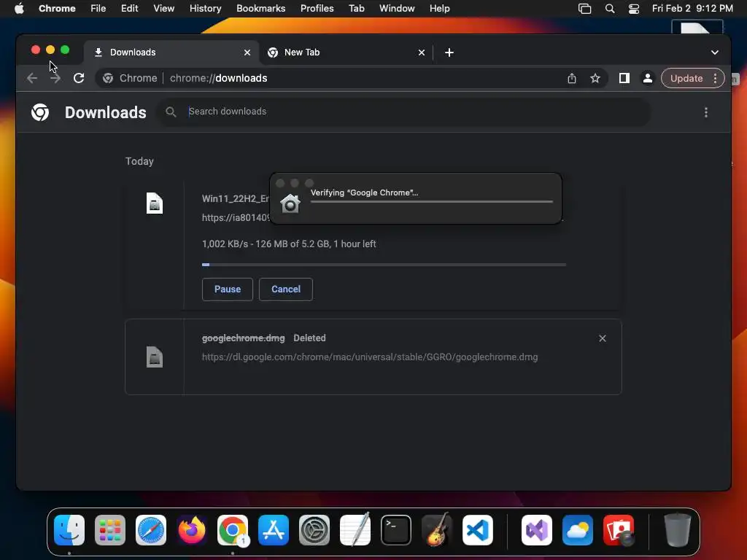Open the Profiles menu

click(317, 9)
